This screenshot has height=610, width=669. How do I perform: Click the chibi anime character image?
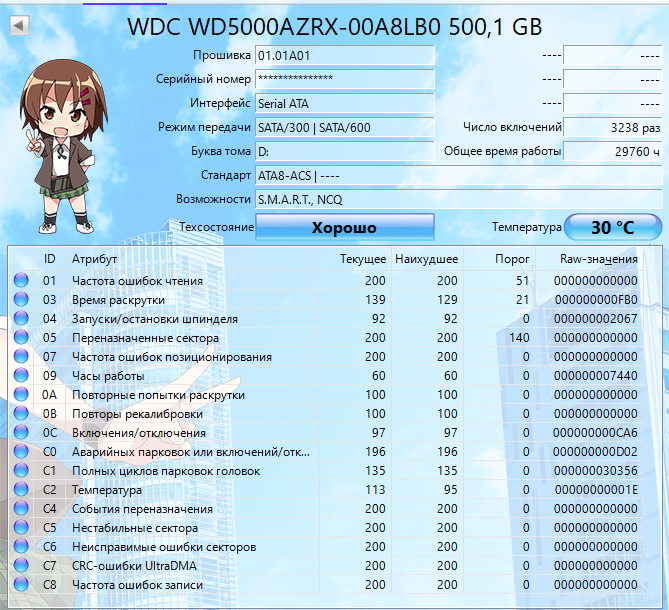click(62, 147)
